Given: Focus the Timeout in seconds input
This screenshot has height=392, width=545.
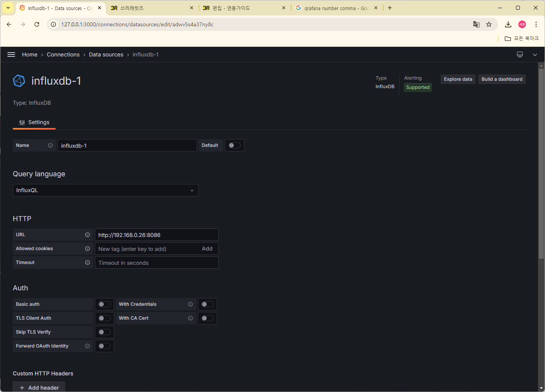Looking at the screenshot, I should pyautogui.click(x=157, y=262).
